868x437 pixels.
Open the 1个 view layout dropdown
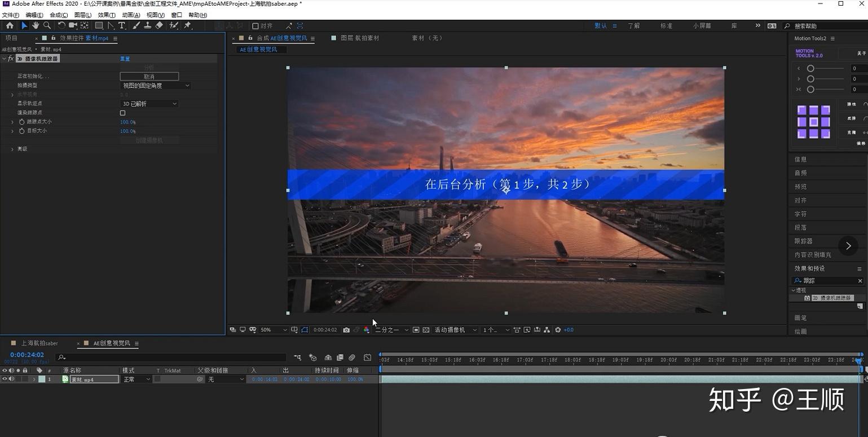[x=496, y=330]
